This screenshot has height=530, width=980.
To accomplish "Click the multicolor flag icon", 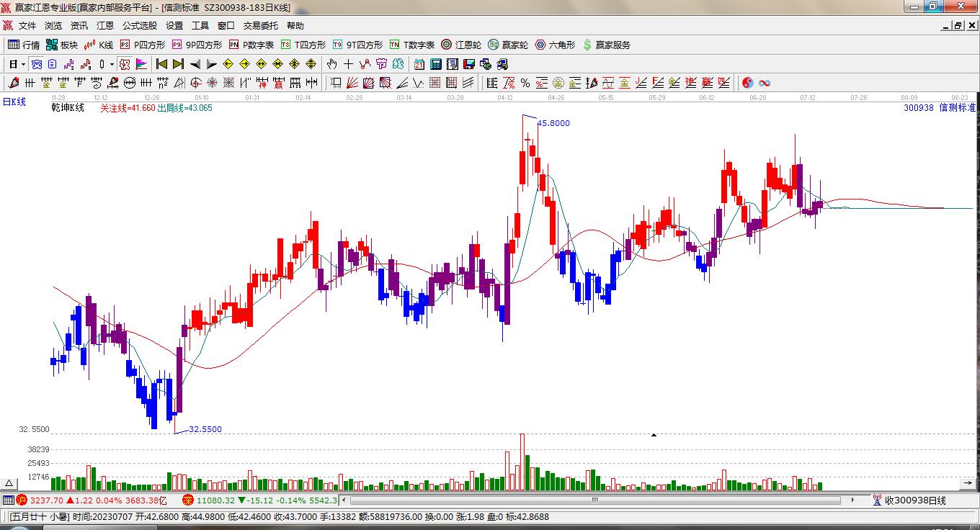I will (141, 64).
